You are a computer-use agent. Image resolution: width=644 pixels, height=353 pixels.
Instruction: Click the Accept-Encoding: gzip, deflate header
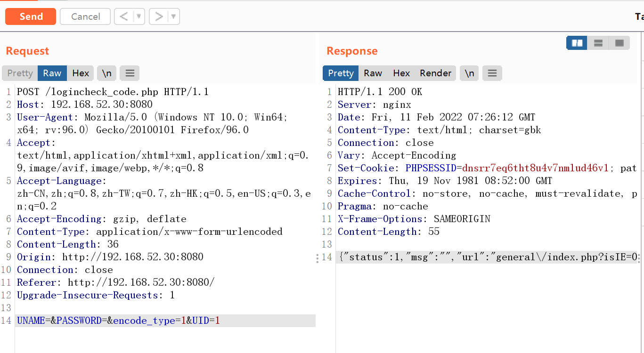click(102, 219)
